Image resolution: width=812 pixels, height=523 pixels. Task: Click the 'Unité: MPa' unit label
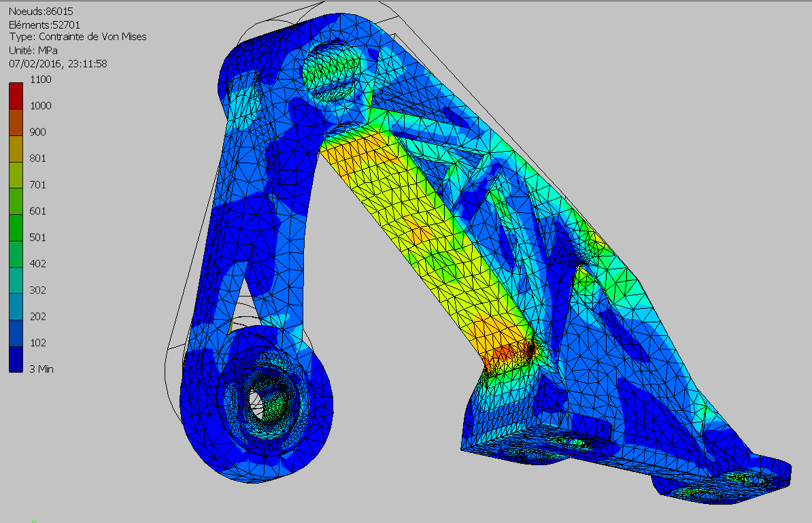click(x=33, y=50)
